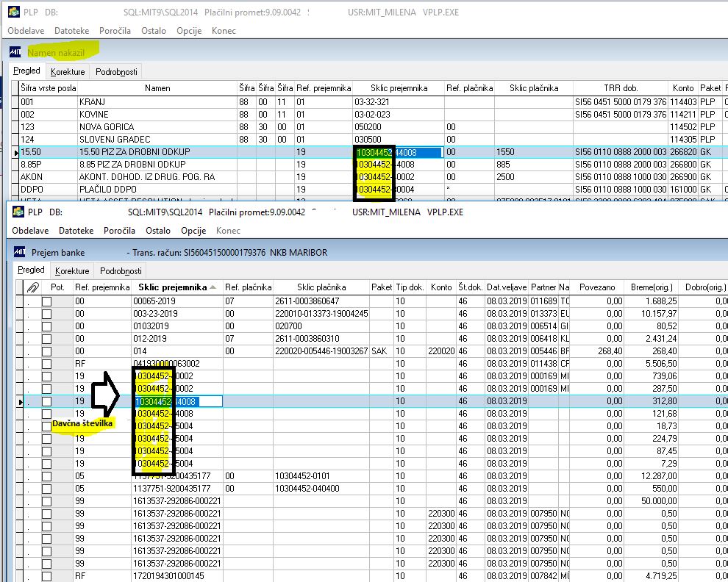Image resolution: width=728 pixels, height=582 pixels.
Task: Click the row pointer arrow beside 15.50 row
Action: click(x=17, y=152)
